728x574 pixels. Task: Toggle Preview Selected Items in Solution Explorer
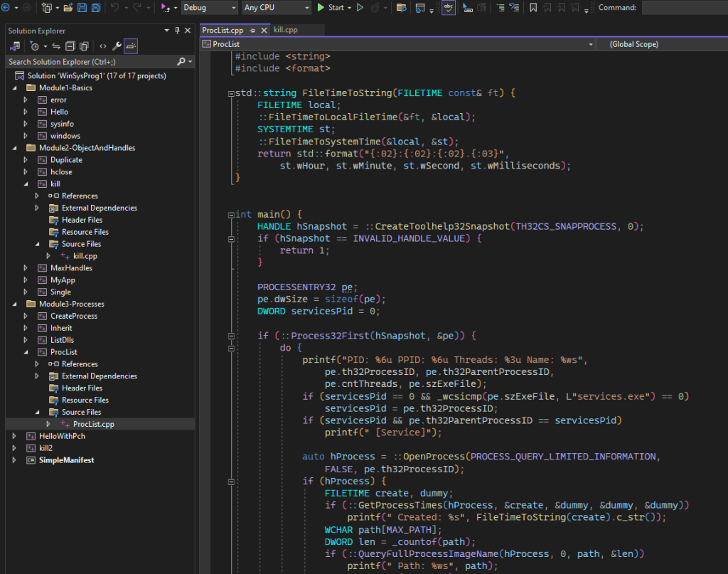pyautogui.click(x=131, y=46)
